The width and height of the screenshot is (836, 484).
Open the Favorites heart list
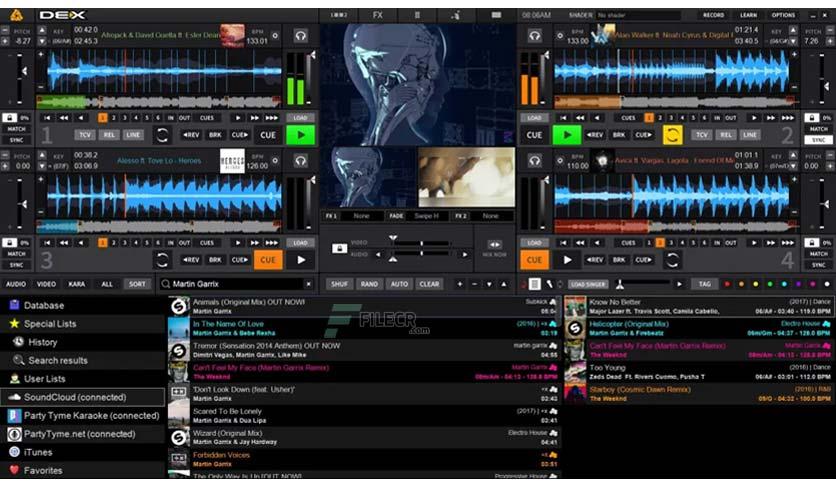tap(83, 471)
